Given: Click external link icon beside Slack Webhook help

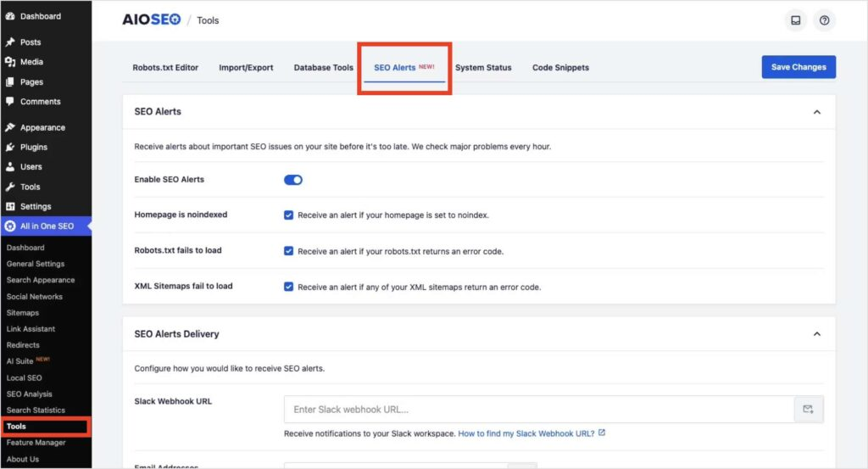Looking at the screenshot, I should [x=602, y=433].
